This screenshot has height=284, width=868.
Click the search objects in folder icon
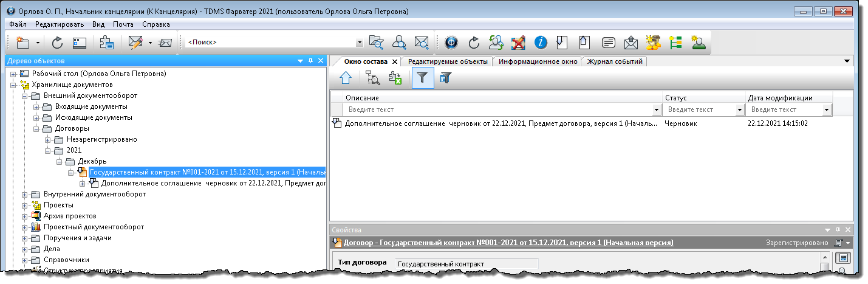pyautogui.click(x=377, y=43)
